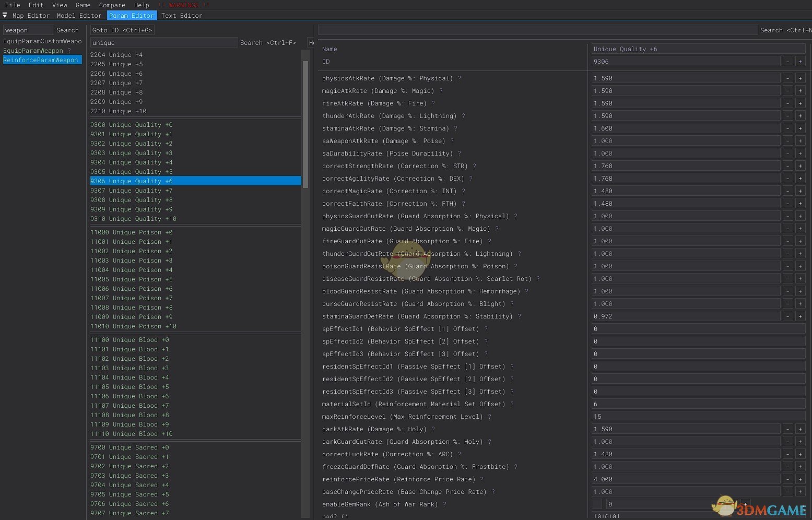Click the red WARNINGS indicator
Image resolution: width=812 pixels, height=520 pixels.
point(184,5)
